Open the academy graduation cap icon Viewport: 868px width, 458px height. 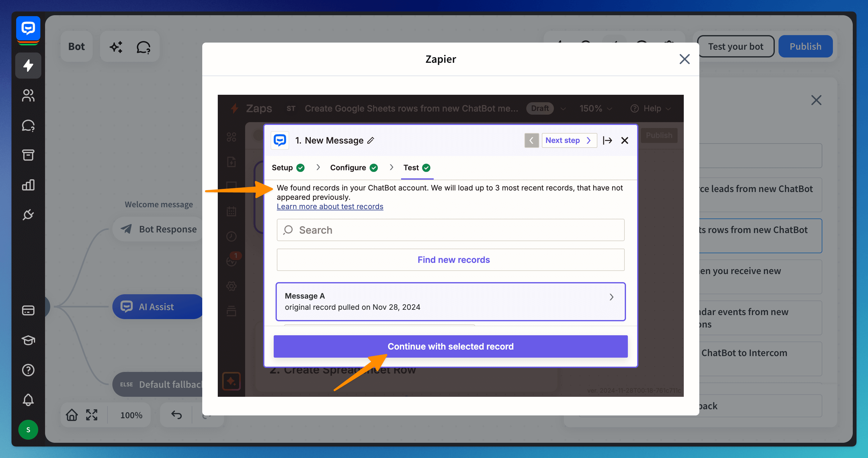(x=28, y=340)
